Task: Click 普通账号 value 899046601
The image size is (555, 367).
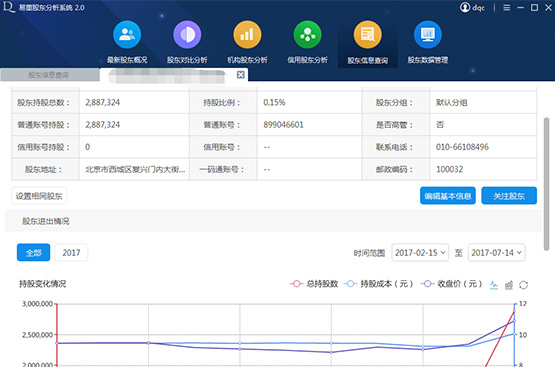Action: pyautogui.click(x=284, y=125)
